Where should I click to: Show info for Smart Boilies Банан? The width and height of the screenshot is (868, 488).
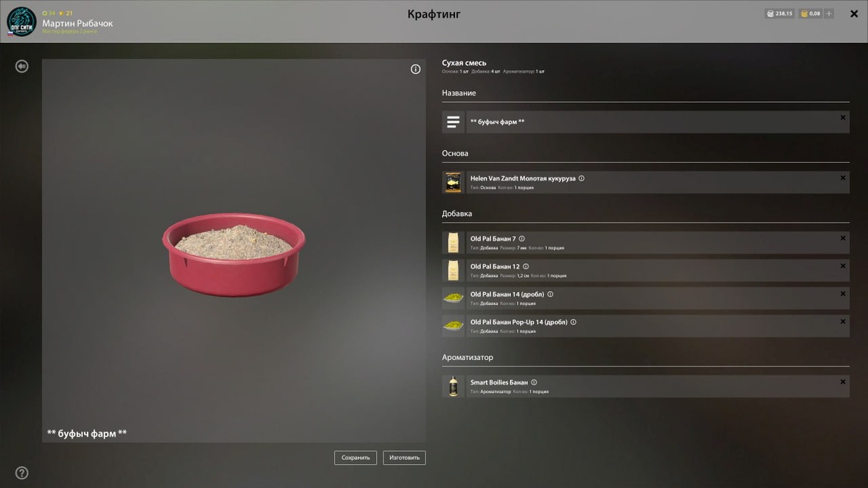[534, 382]
